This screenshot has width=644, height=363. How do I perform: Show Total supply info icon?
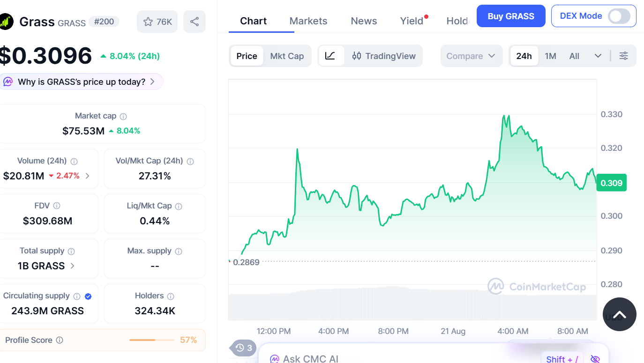coord(71,251)
